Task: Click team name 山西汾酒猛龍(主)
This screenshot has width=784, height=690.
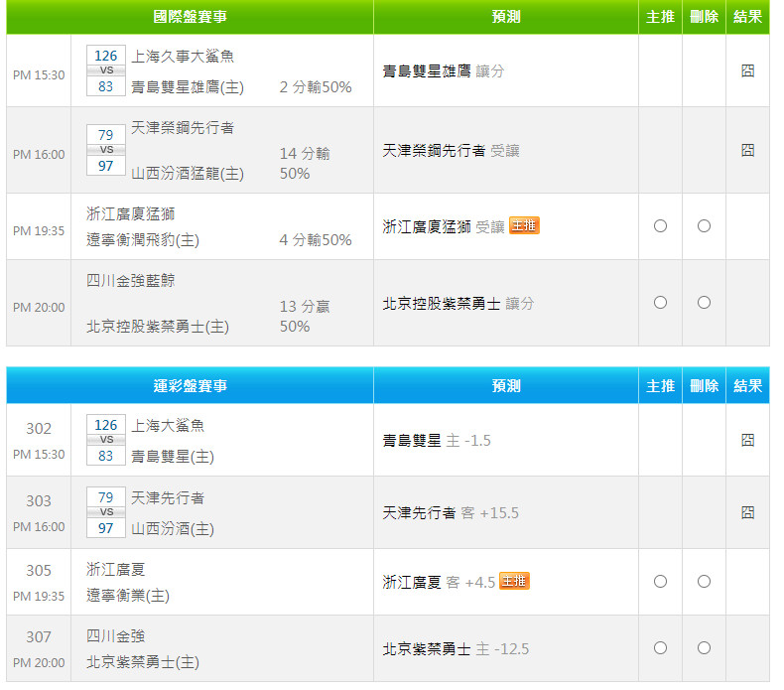Action: click(188, 174)
